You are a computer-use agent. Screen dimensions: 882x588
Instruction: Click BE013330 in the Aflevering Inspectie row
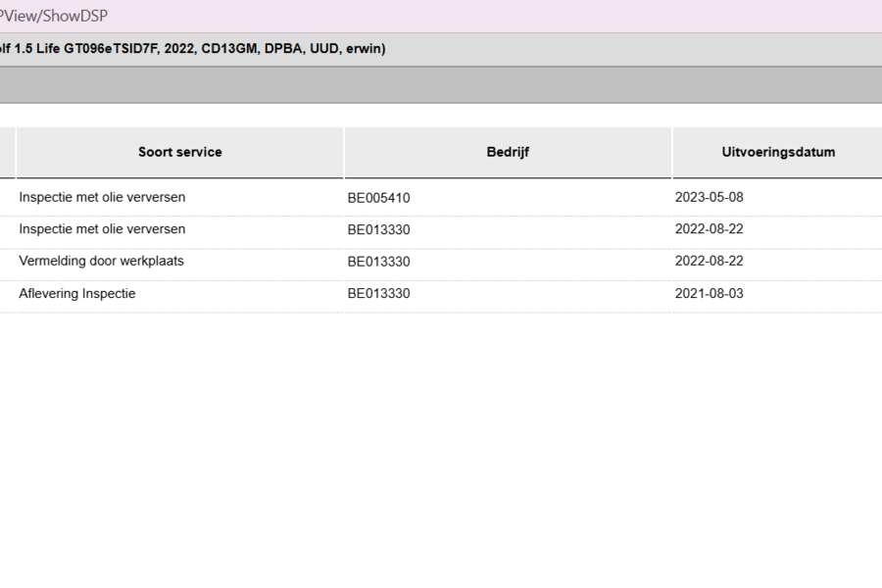378,293
